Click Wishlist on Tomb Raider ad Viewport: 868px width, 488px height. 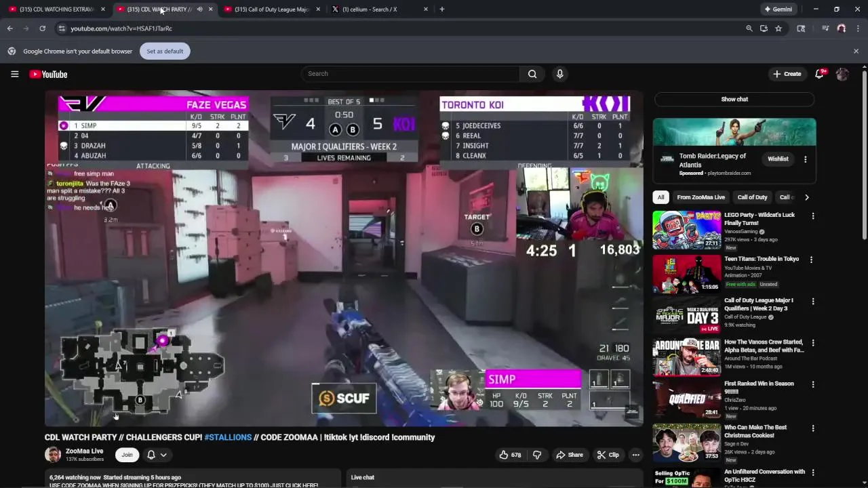click(x=778, y=159)
